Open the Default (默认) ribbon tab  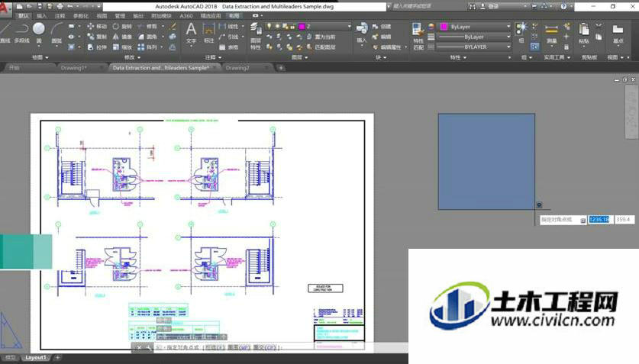point(23,16)
